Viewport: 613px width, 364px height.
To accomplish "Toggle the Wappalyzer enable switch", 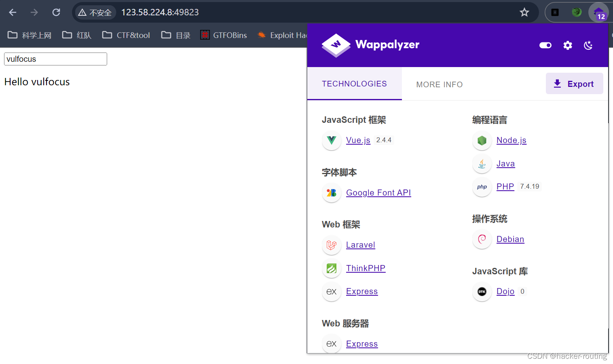I will [x=545, y=45].
